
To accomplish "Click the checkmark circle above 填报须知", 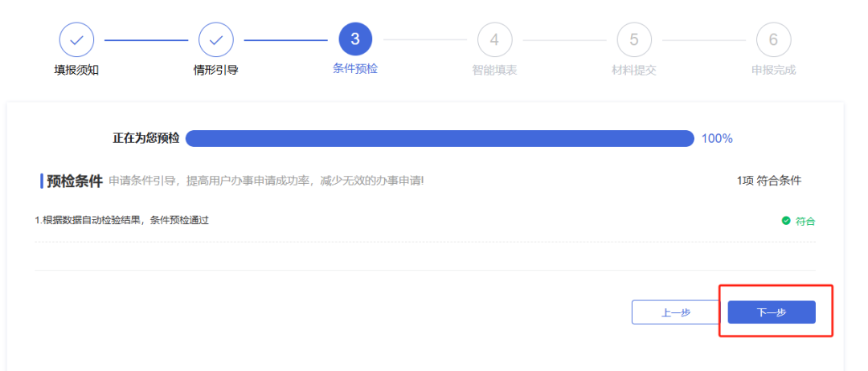I will click(x=76, y=39).
